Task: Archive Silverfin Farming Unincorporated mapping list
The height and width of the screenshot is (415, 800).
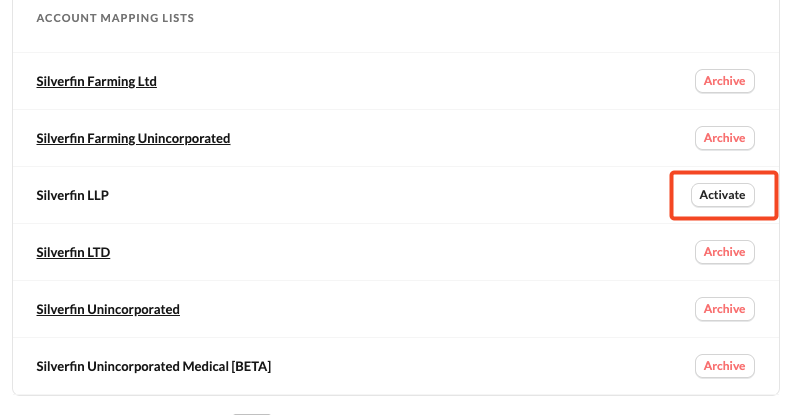Action: (x=724, y=138)
